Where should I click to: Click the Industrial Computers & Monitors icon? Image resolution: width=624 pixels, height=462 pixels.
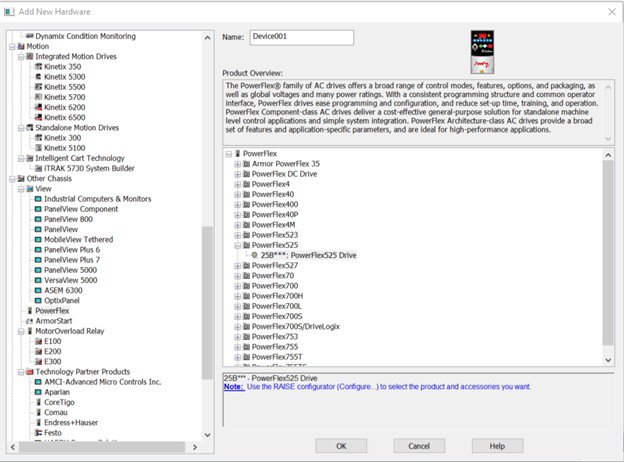pyautogui.click(x=38, y=199)
